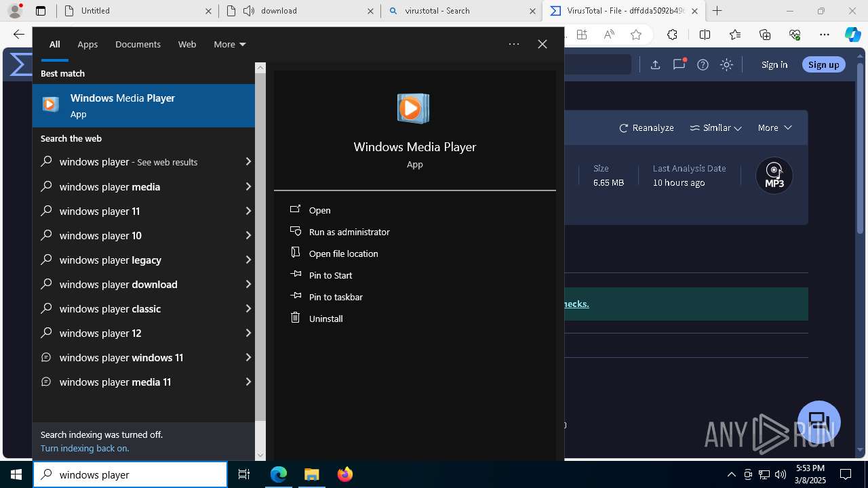Open volume control in system tray

[781, 474]
